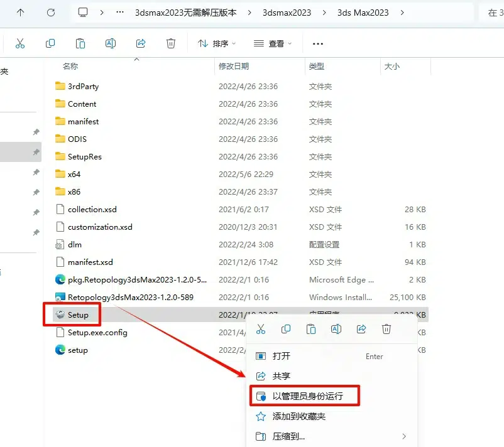Click the delete icon in the context menu
This screenshot has height=447, width=504.
click(x=386, y=329)
